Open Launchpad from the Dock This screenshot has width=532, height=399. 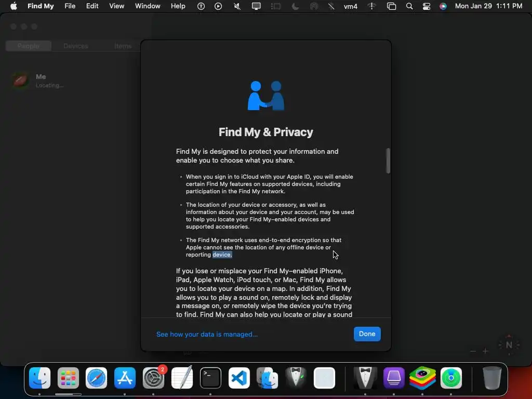68,378
